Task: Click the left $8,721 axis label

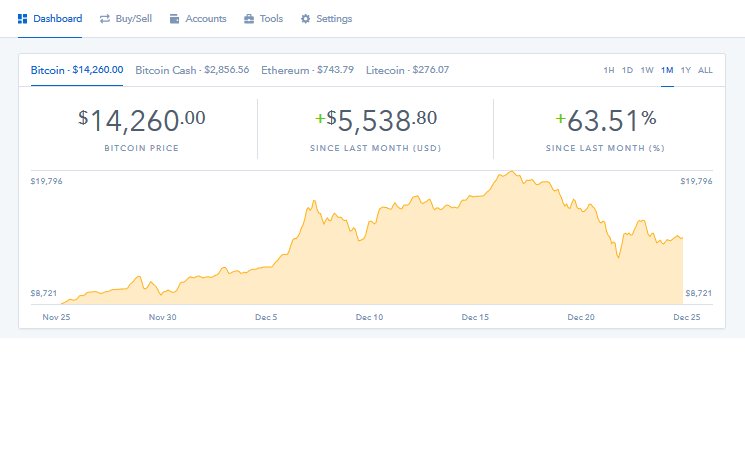Action: point(44,293)
